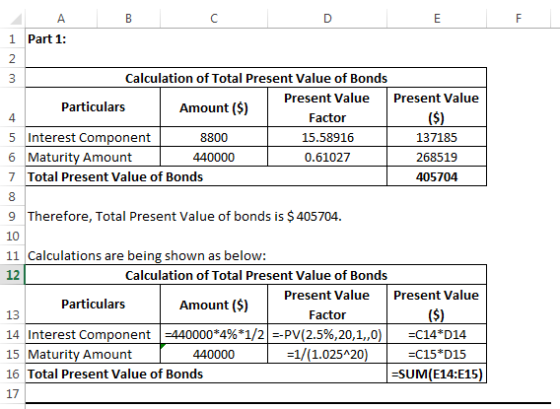The width and height of the screenshot is (560, 409).
Task: Select row 1 header
Action: click(x=12, y=39)
